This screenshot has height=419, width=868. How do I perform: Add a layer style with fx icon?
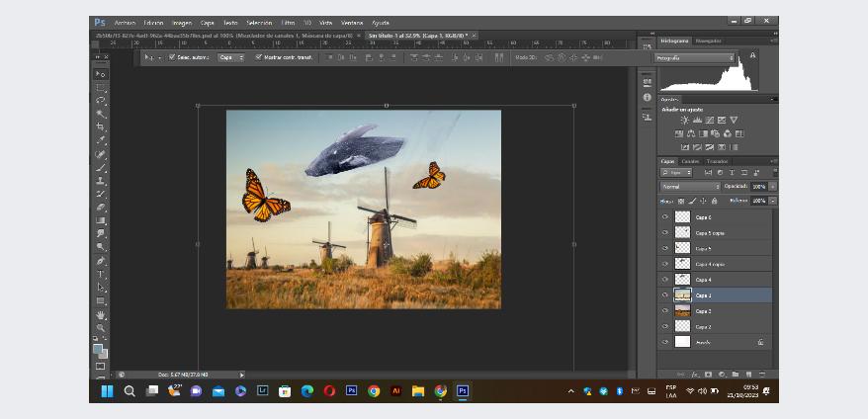(x=695, y=375)
